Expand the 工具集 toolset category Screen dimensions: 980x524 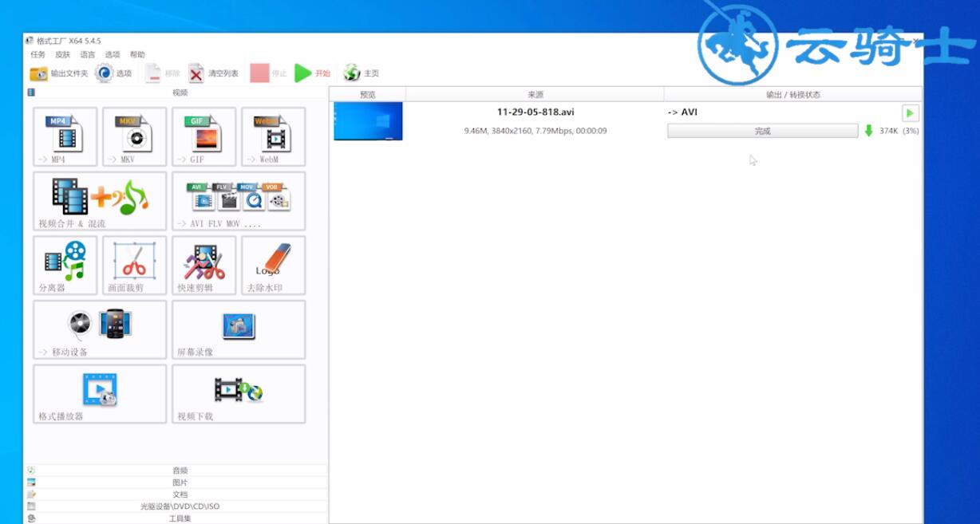(x=176, y=518)
